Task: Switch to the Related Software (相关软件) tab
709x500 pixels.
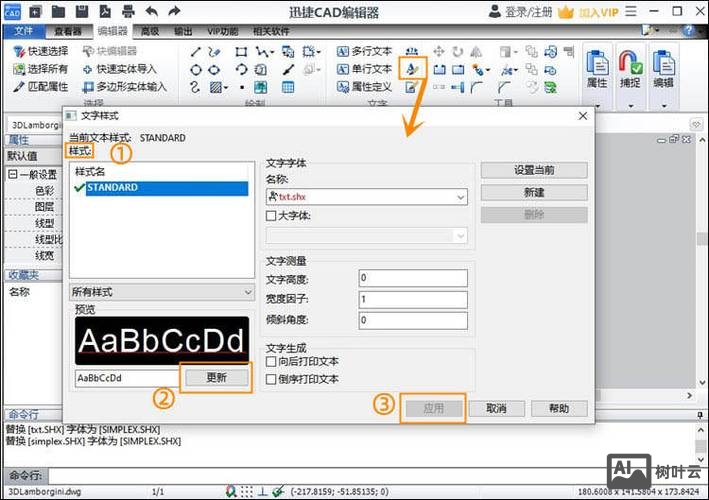Action: [271, 31]
